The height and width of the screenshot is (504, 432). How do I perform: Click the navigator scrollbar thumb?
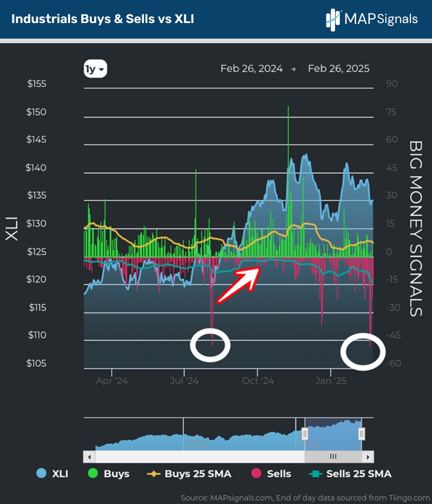(x=333, y=457)
